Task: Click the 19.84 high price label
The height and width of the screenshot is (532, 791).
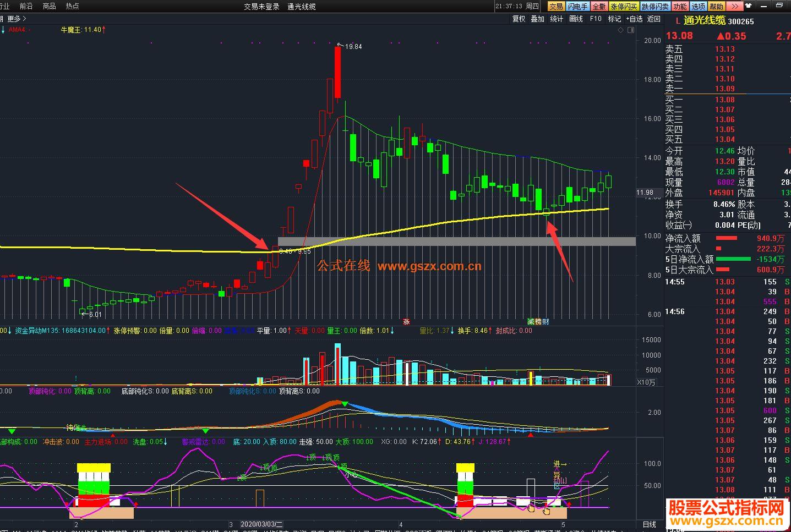Action: [x=353, y=47]
